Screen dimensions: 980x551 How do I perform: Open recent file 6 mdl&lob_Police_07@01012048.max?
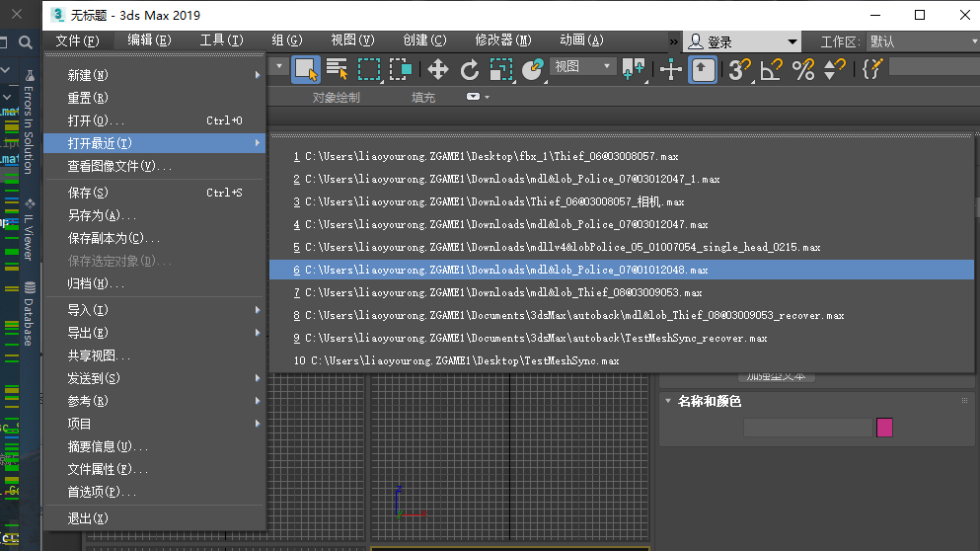tap(621, 271)
